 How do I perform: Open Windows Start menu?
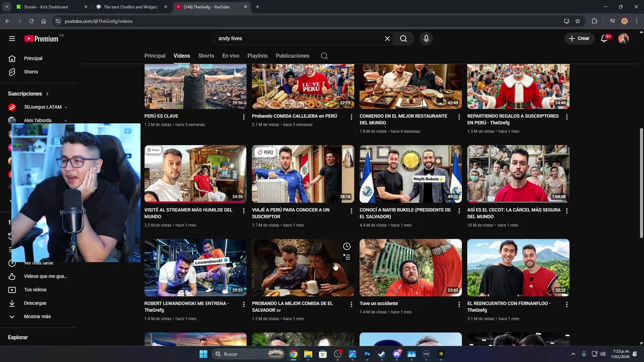[203, 354]
